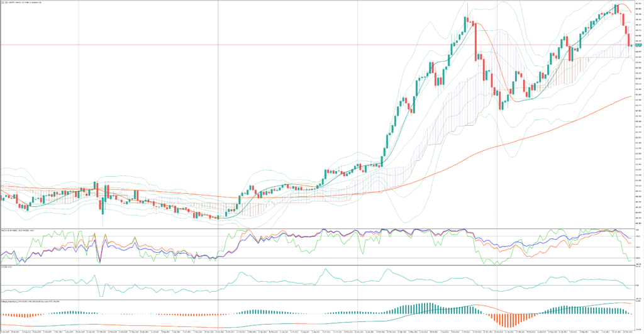Click the divider between CCI and histogram panels
Screen dimensions: 644x334
(x=314, y=299)
